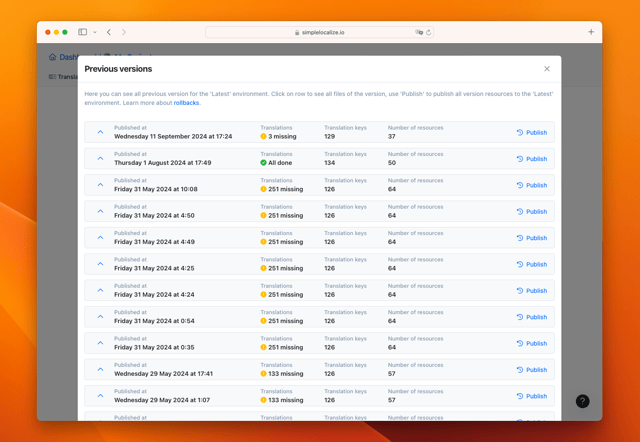Publish the 29 May 2024 17:41 version
This screenshot has width=640, height=442.
(532, 370)
